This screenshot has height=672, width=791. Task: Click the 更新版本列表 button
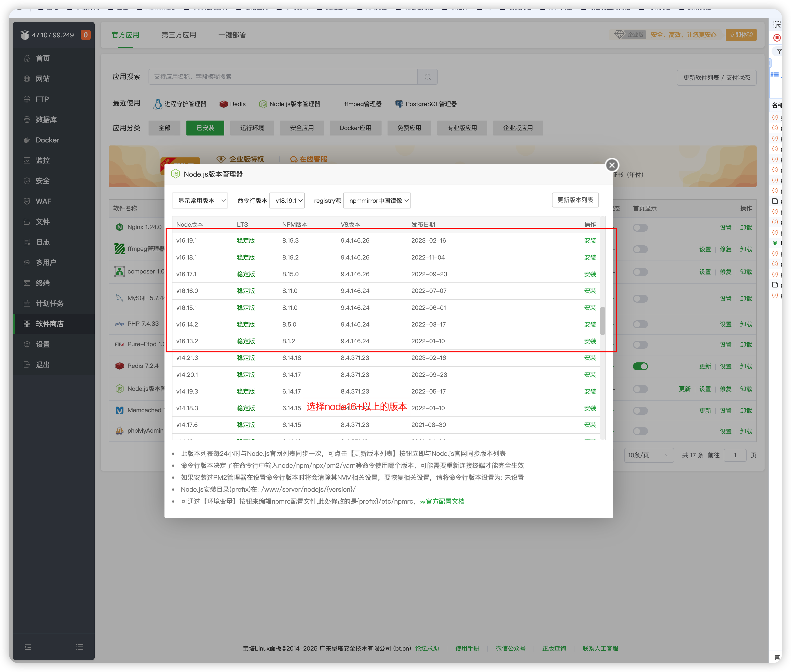click(575, 200)
